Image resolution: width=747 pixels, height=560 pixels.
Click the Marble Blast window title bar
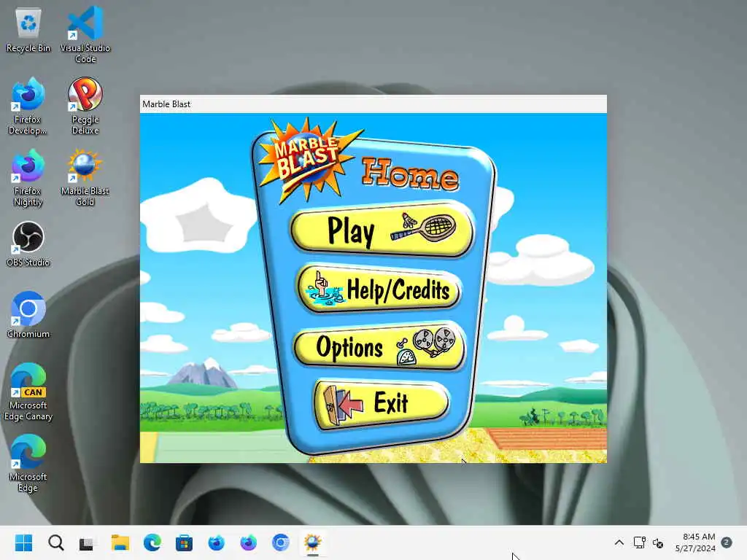(x=373, y=104)
